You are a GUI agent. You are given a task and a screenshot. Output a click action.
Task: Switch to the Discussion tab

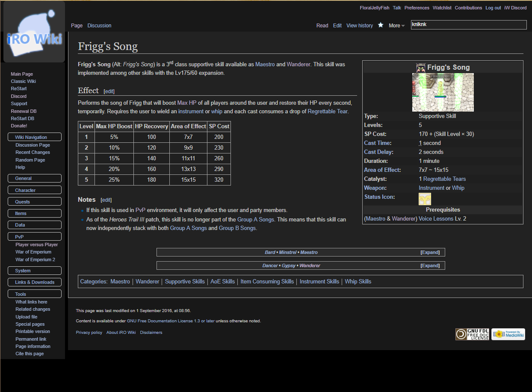click(99, 26)
